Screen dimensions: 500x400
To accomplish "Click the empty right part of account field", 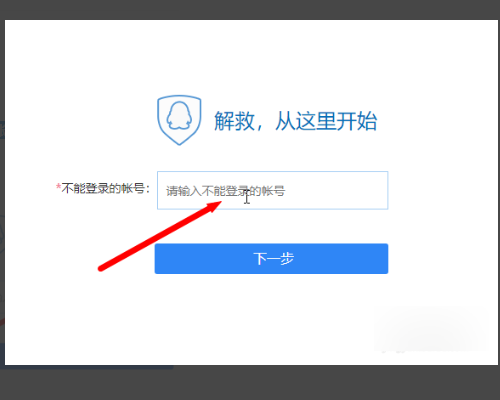I will tap(337, 190).
